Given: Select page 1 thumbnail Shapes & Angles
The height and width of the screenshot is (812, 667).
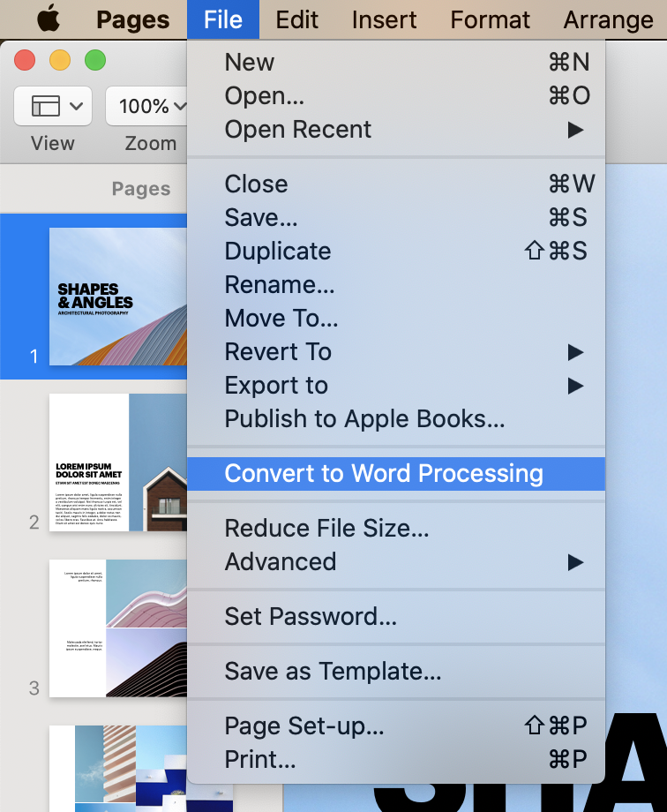Looking at the screenshot, I should [118, 297].
